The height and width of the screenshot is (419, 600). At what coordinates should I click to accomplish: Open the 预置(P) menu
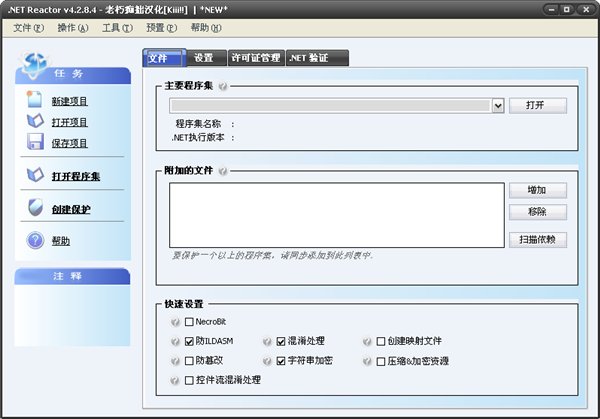(x=161, y=28)
